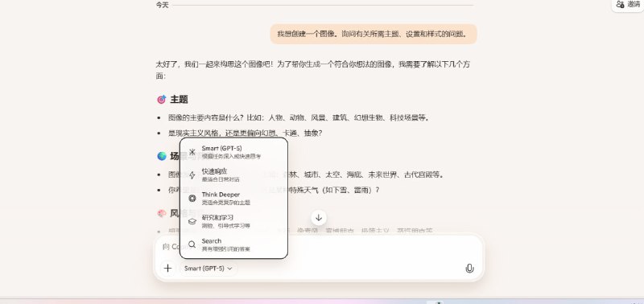Click the target emoji beside 主题
Image resolution: width=644 pixels, height=304 pixels.
coord(162,100)
